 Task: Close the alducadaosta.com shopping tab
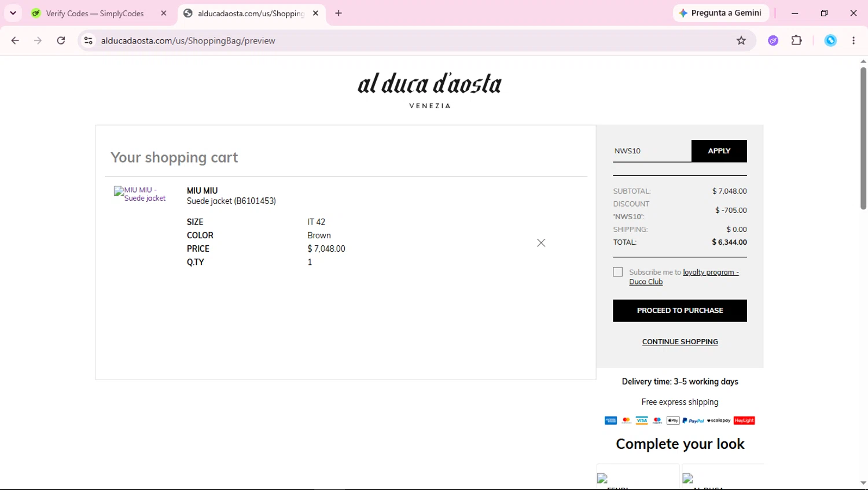tap(315, 13)
